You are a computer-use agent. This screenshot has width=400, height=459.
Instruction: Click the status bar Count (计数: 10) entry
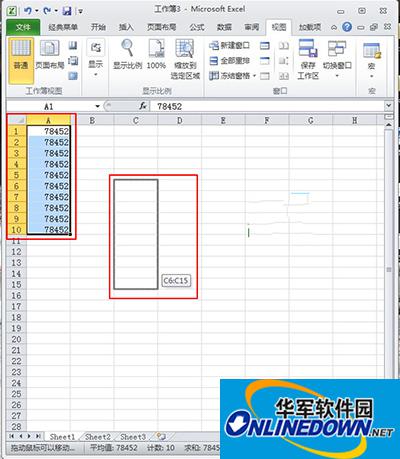(161, 448)
